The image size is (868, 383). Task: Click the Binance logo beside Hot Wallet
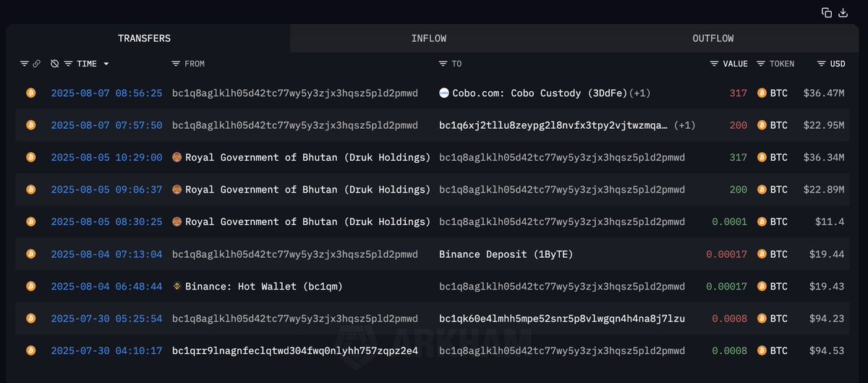[x=176, y=286]
